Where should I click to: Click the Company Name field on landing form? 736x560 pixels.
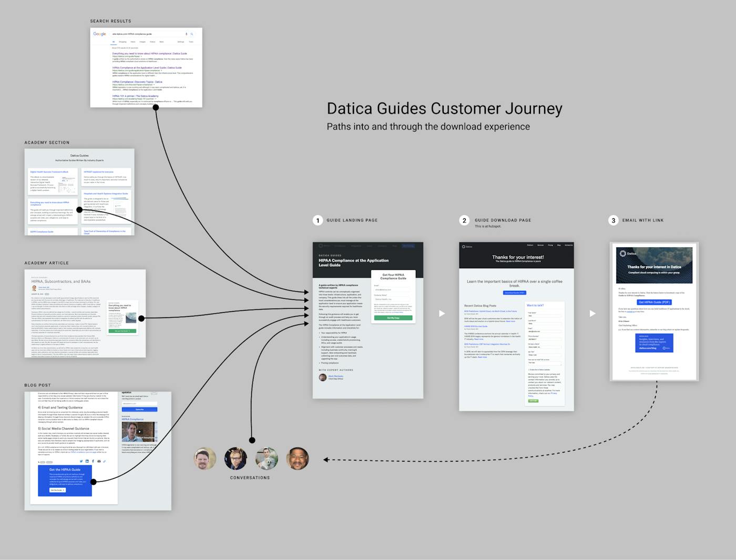393,299
